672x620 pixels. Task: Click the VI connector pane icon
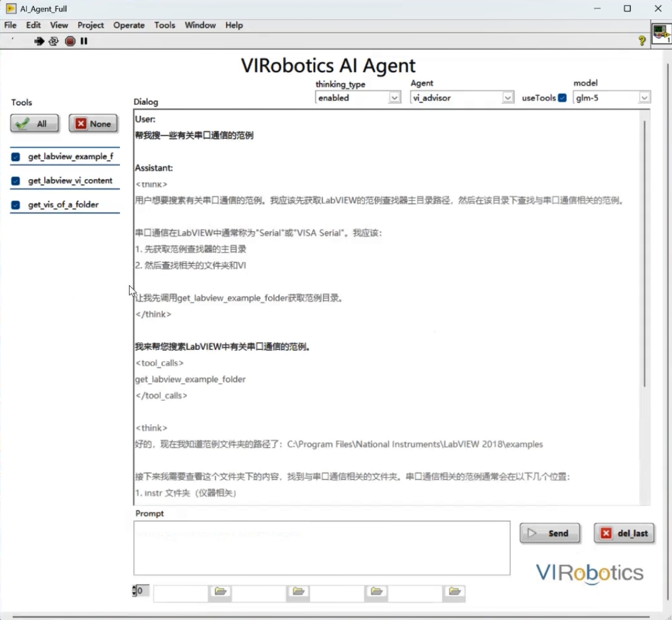pos(661,34)
